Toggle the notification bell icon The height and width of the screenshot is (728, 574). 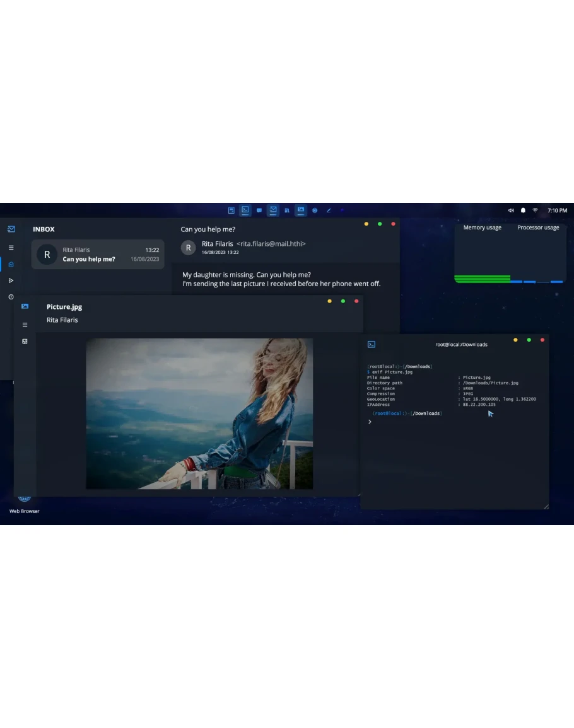(523, 211)
